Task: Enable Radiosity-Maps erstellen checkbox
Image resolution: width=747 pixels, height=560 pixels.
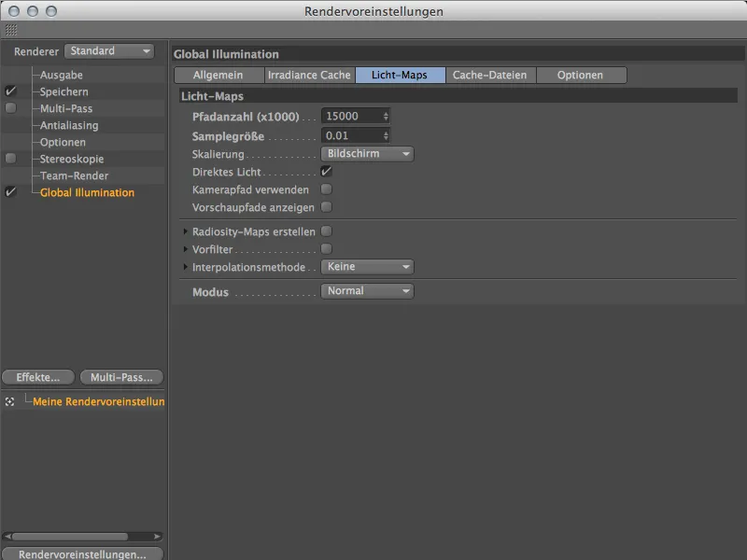Action: coord(326,231)
